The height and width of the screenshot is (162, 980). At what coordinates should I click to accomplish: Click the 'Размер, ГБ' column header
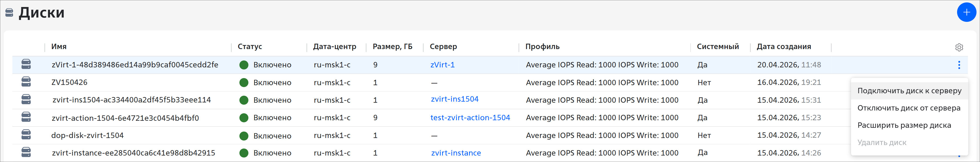coord(392,47)
